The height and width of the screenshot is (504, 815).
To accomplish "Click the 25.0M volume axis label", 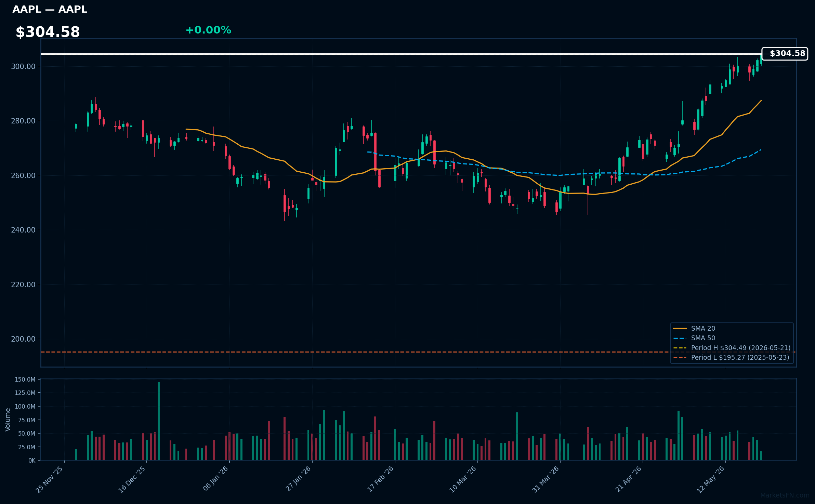I will (x=27, y=447).
